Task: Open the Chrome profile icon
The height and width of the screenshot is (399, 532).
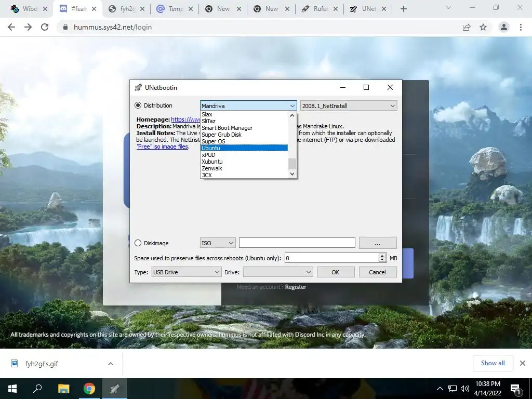Action: (504, 27)
